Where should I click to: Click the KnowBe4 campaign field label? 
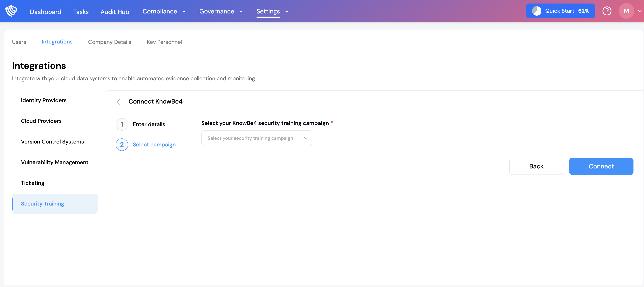(265, 123)
